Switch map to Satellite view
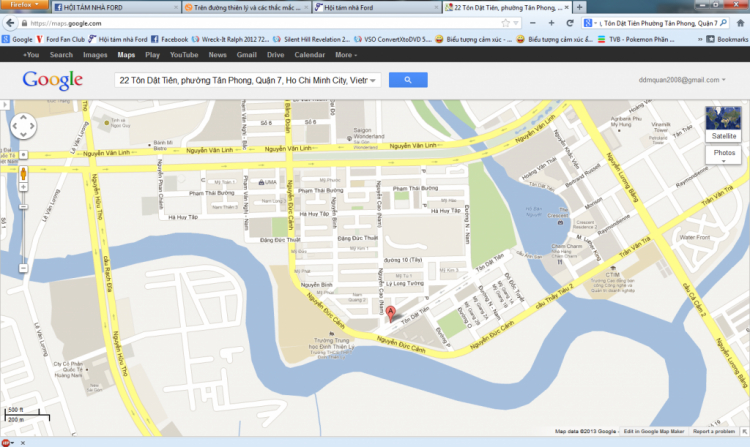 (723, 124)
